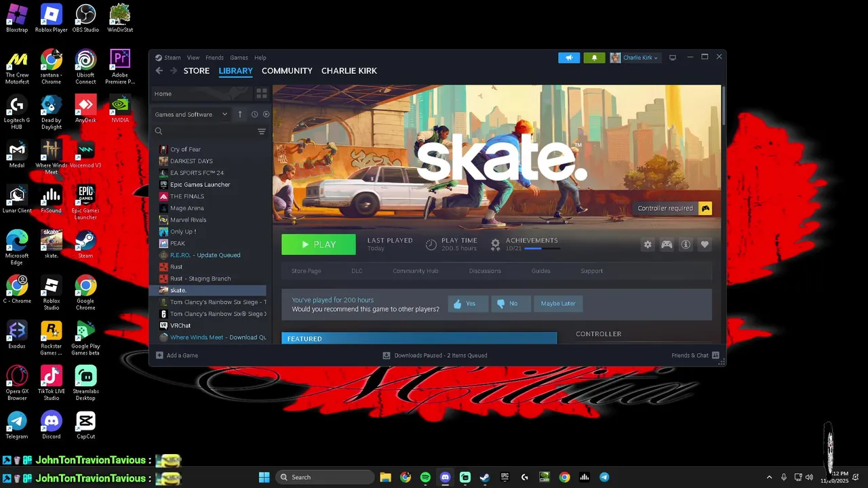Go to the COMMUNITY tab
Screen dimensions: 868x488
point(287,70)
